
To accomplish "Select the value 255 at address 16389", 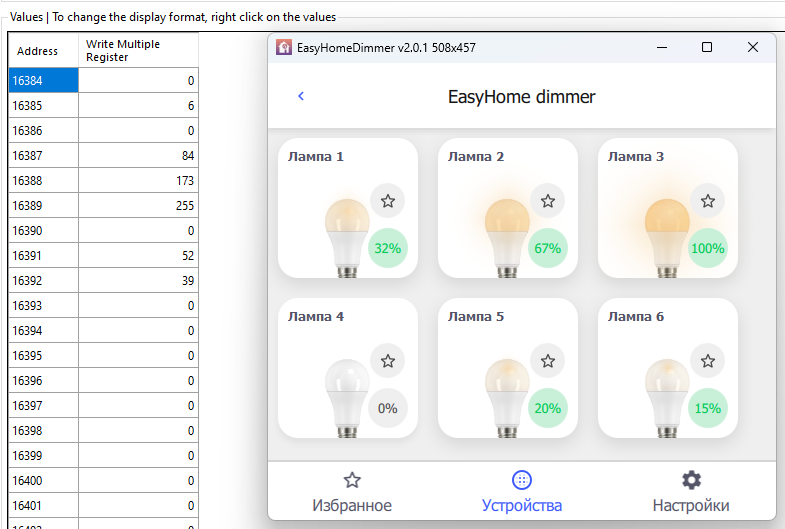I will pos(138,206).
